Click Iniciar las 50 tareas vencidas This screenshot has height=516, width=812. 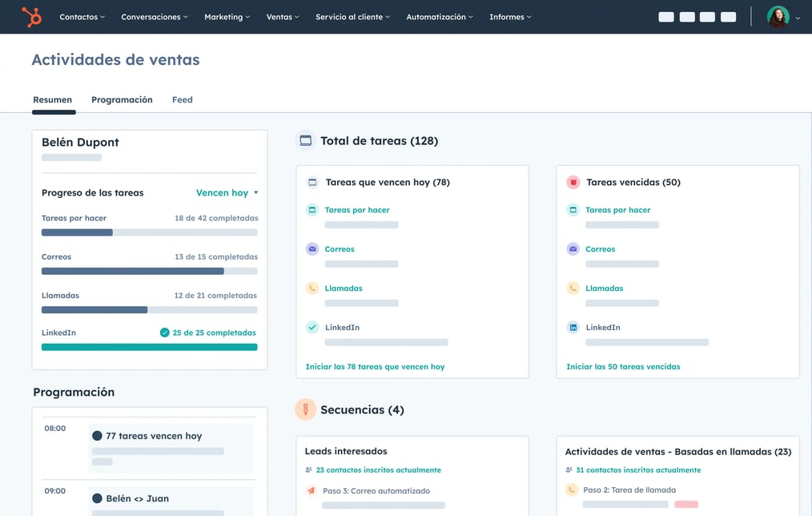tap(623, 366)
